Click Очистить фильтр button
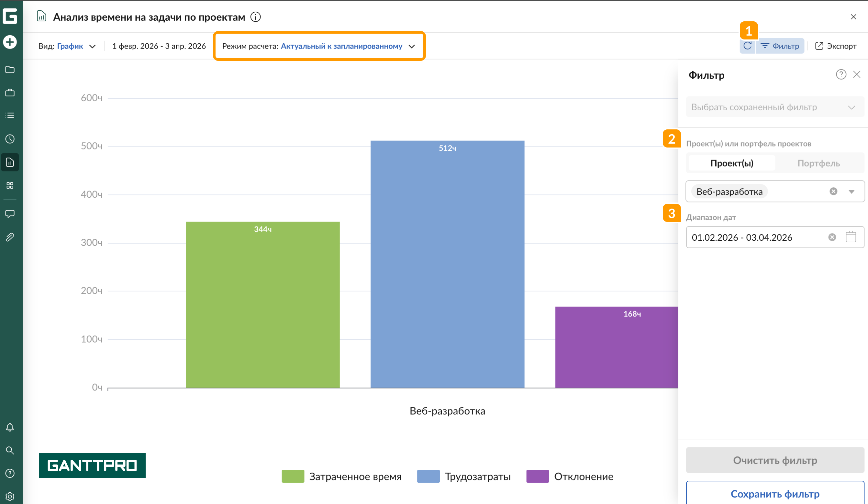 click(775, 460)
